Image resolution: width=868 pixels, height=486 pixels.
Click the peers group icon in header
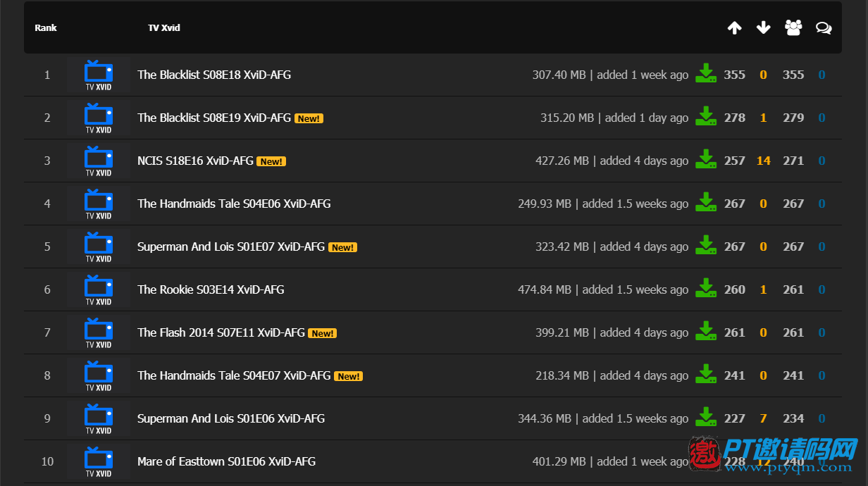click(x=793, y=27)
